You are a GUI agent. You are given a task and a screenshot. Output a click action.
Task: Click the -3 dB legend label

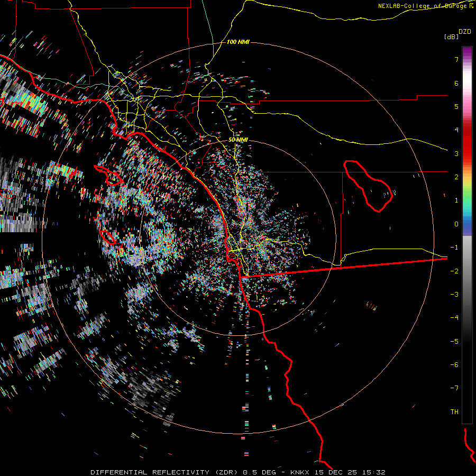point(454,295)
